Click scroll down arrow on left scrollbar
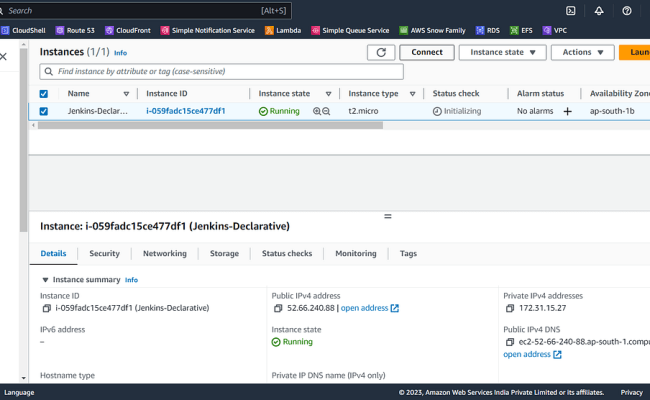This screenshot has height=400, width=650. click(23, 378)
